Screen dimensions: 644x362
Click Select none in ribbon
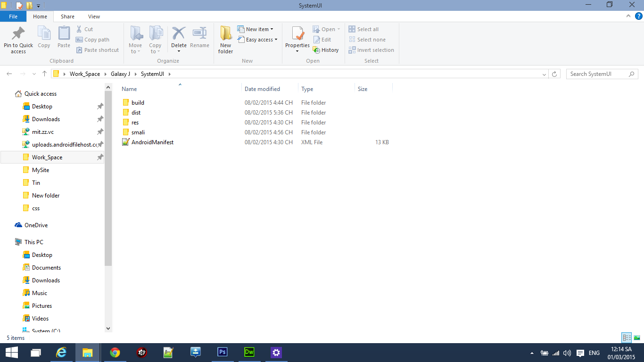(x=367, y=40)
